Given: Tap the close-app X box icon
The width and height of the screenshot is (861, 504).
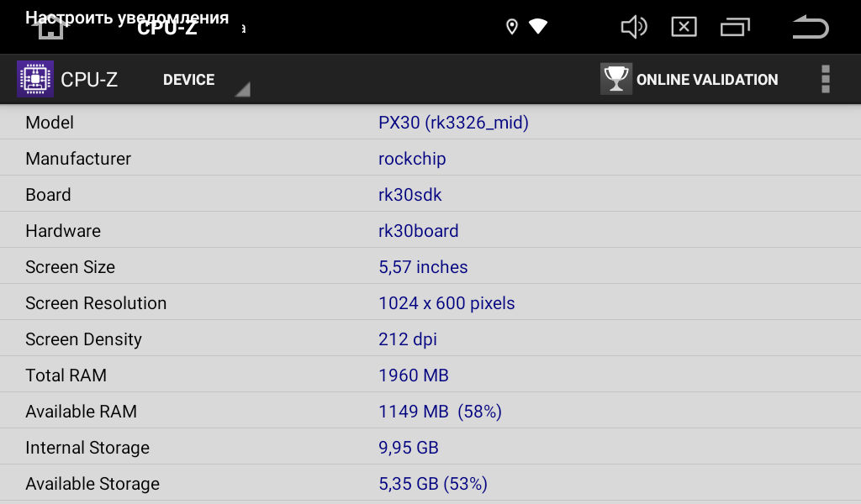Looking at the screenshot, I should click(684, 27).
